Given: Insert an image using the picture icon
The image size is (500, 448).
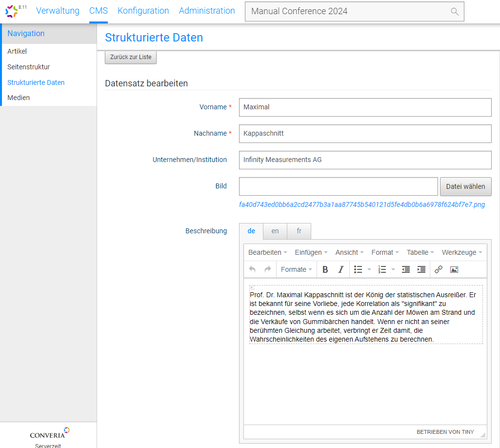Looking at the screenshot, I should 454,269.
